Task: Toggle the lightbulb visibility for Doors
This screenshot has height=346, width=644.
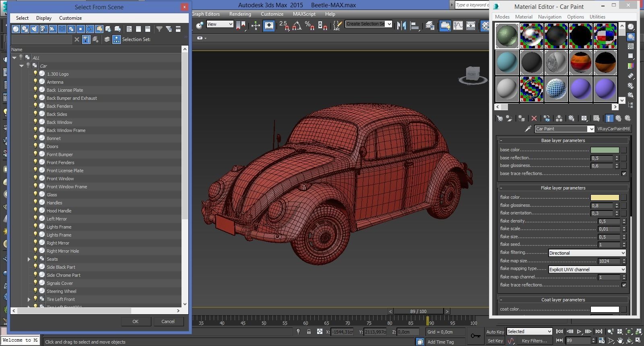Action: point(35,146)
